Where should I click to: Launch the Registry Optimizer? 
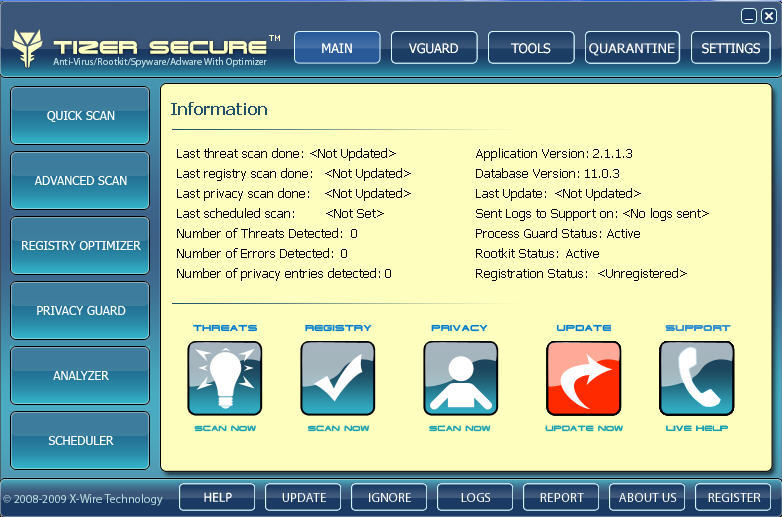click(80, 246)
